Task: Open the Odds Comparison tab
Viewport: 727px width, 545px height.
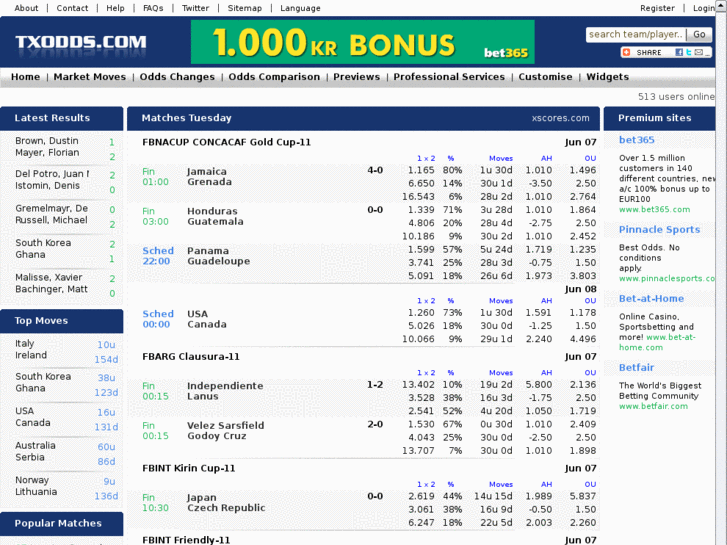Action: 274,77
